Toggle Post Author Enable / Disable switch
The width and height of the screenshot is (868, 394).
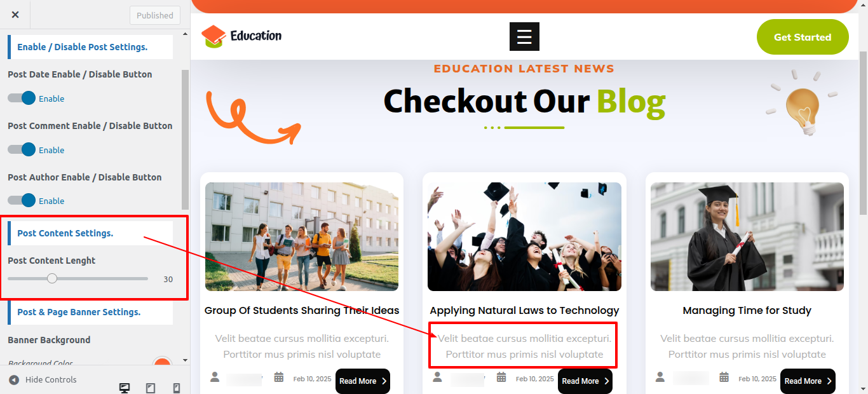click(x=22, y=200)
